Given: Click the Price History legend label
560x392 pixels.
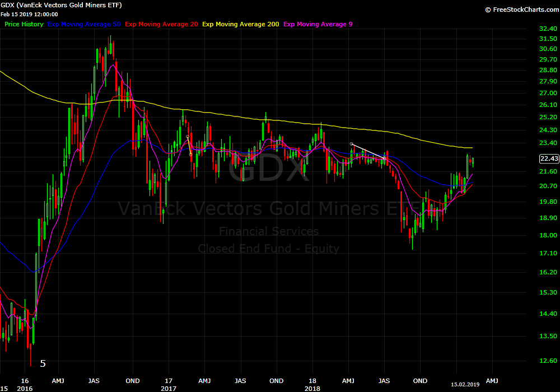Looking at the screenshot, I should pos(24,24).
